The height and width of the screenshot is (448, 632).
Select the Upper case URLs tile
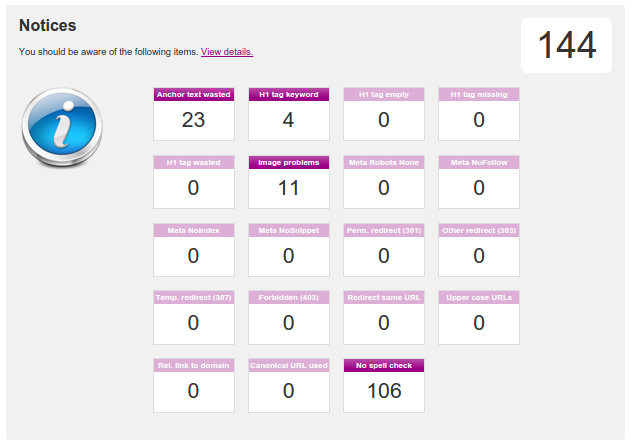tap(479, 317)
